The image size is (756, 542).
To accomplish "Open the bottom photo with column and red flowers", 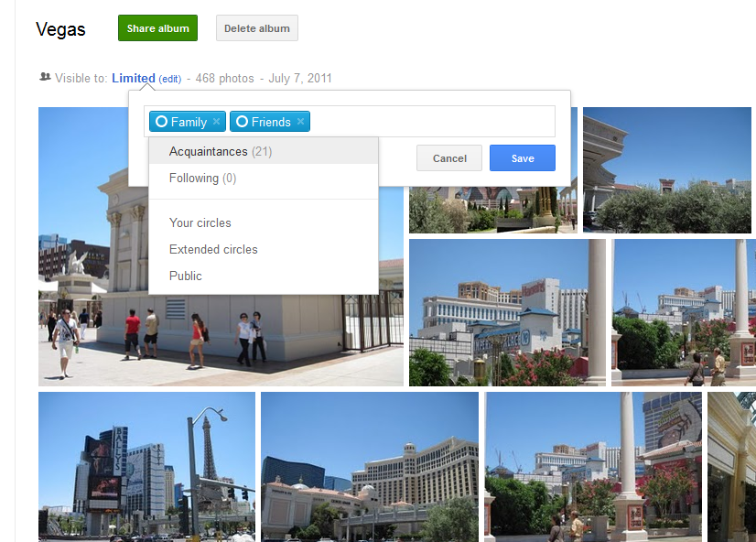I will pos(593,467).
